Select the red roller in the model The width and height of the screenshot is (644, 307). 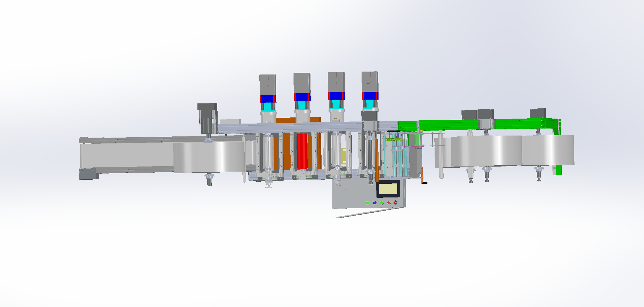point(302,151)
